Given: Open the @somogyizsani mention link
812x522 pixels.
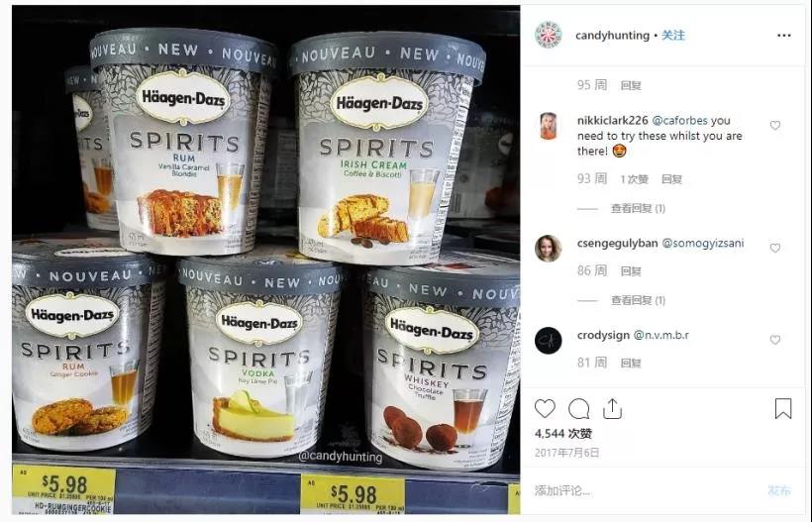Looking at the screenshot, I should pyautogui.click(x=703, y=243).
